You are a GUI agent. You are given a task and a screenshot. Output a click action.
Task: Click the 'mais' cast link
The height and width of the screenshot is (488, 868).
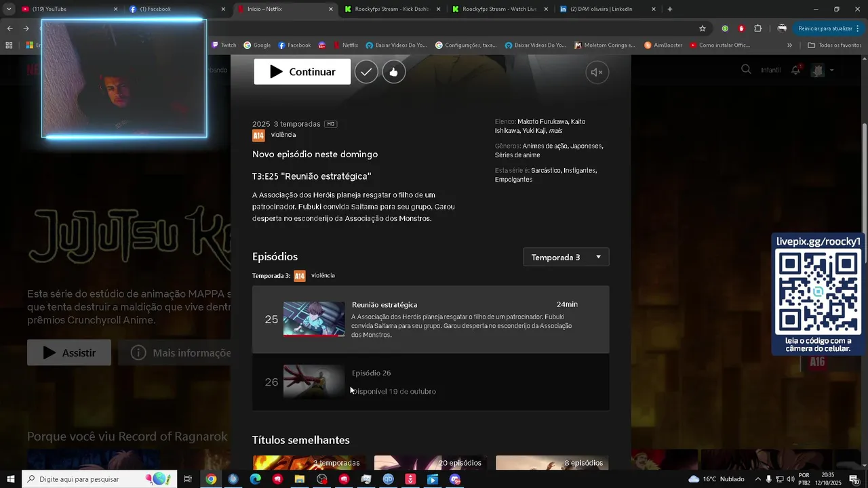pyautogui.click(x=555, y=131)
